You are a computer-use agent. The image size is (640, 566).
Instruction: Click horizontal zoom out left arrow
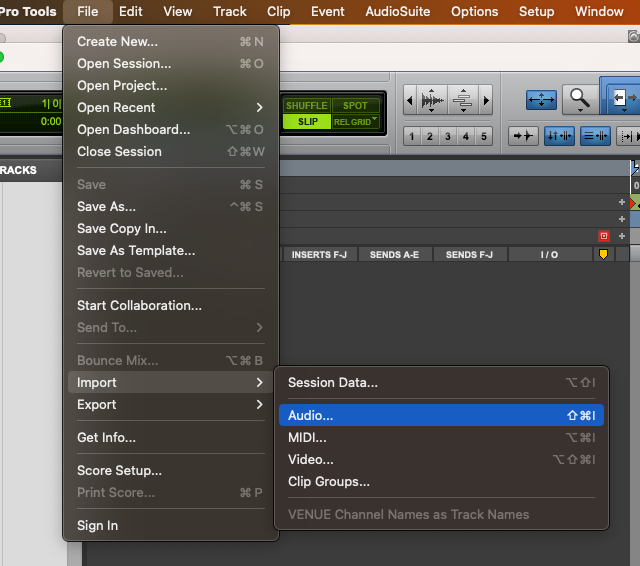[x=409, y=100]
